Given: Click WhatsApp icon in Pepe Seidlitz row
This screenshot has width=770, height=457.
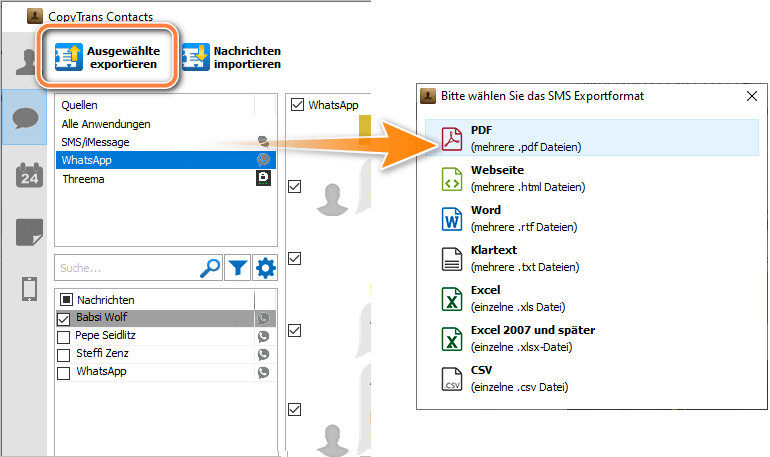Looking at the screenshot, I should coord(264,336).
